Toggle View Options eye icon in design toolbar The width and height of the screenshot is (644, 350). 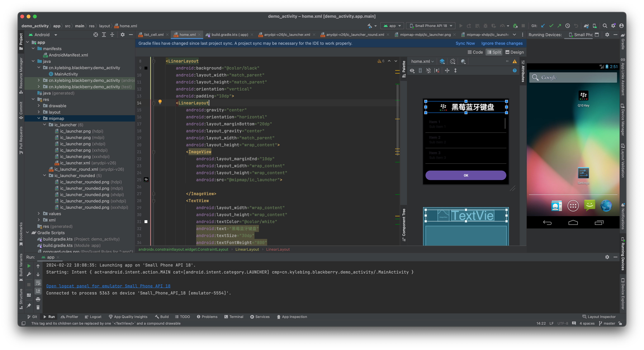pos(412,71)
